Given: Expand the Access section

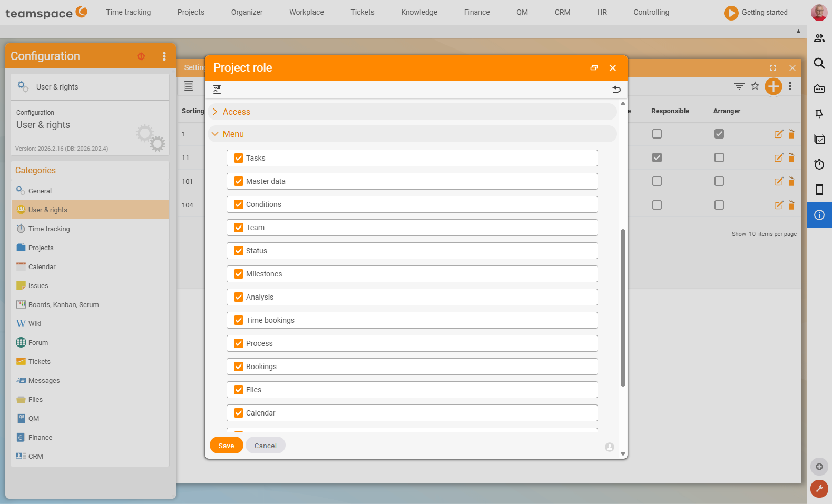Looking at the screenshot, I should pyautogui.click(x=412, y=112).
